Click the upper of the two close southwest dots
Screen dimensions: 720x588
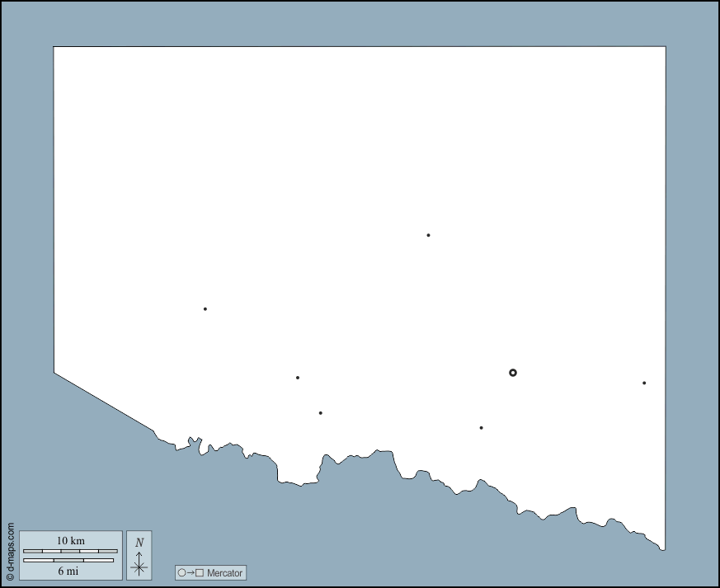point(298,378)
